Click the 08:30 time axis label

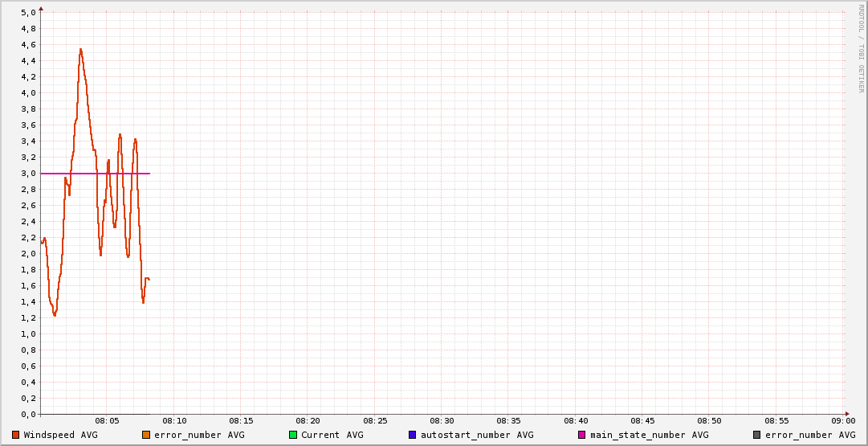442,421
